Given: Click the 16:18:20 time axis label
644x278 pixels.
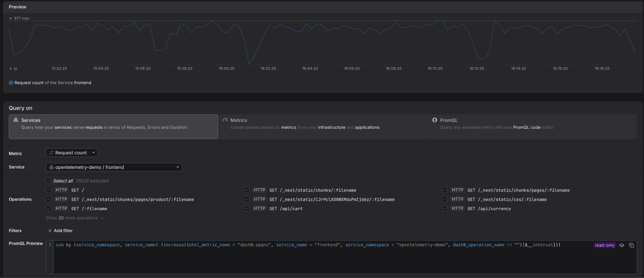Looking at the screenshot, I should click(602, 69).
